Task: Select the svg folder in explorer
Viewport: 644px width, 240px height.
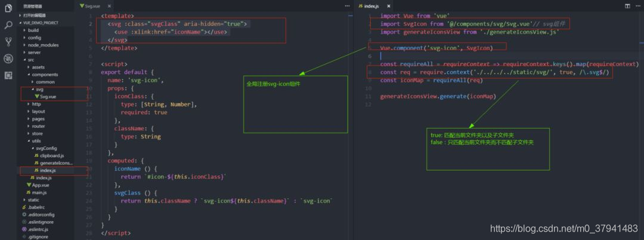Action: point(40,89)
